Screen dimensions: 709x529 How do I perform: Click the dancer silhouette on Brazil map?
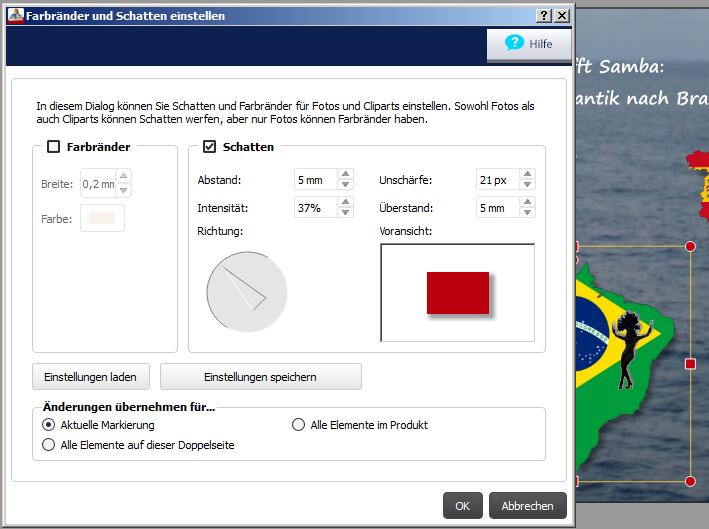click(x=631, y=350)
